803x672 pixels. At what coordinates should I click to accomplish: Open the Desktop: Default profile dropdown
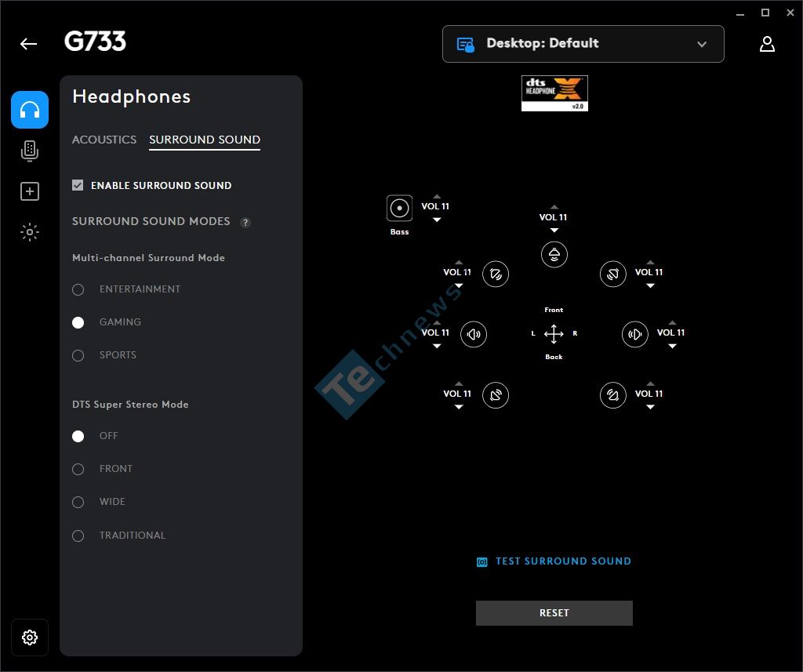click(583, 44)
